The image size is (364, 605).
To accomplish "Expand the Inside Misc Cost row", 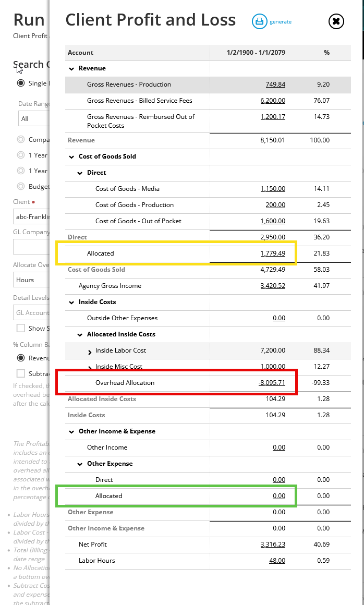I will (x=90, y=367).
